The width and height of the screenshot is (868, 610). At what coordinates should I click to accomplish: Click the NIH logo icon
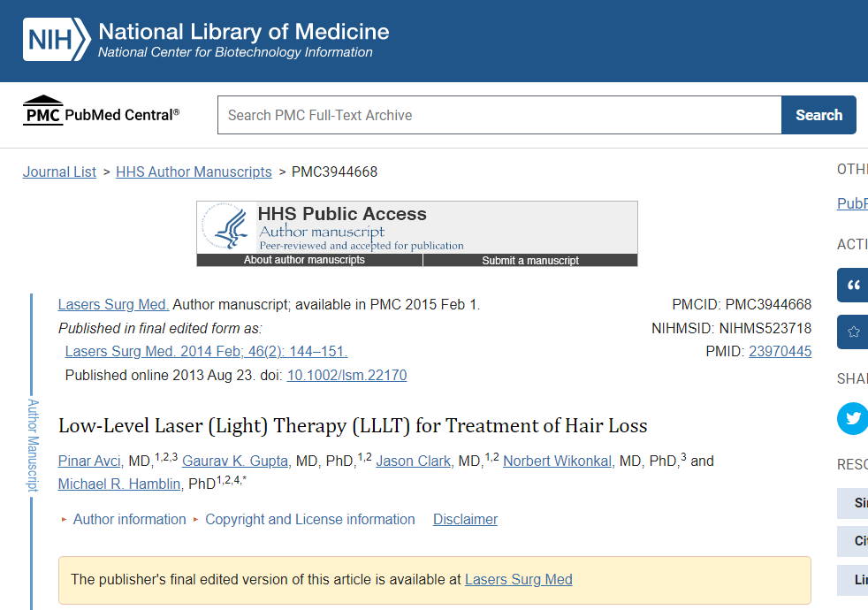(x=57, y=39)
